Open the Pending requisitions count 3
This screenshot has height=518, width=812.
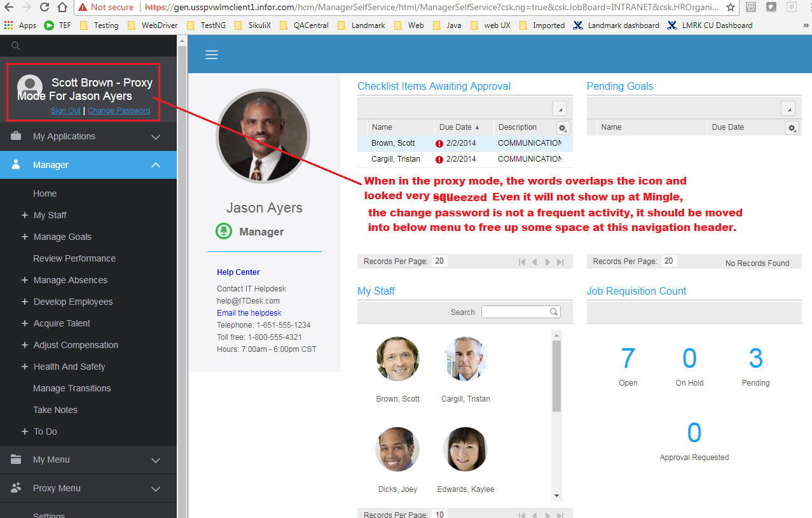click(x=755, y=359)
